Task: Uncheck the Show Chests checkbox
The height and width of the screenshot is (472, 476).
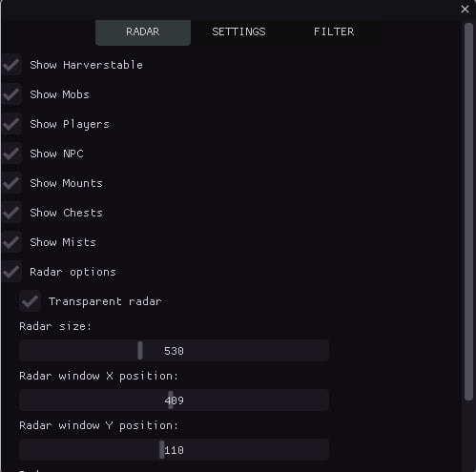Action: click(x=11, y=213)
